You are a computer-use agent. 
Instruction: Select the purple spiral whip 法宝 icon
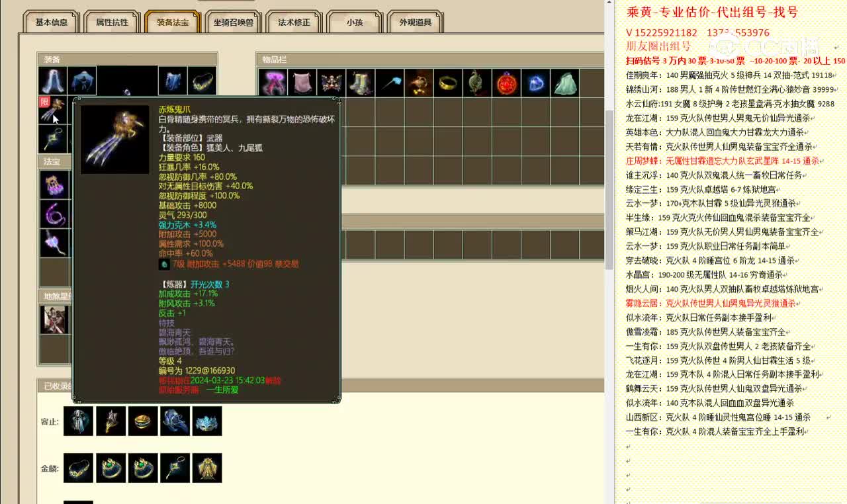coord(54,214)
